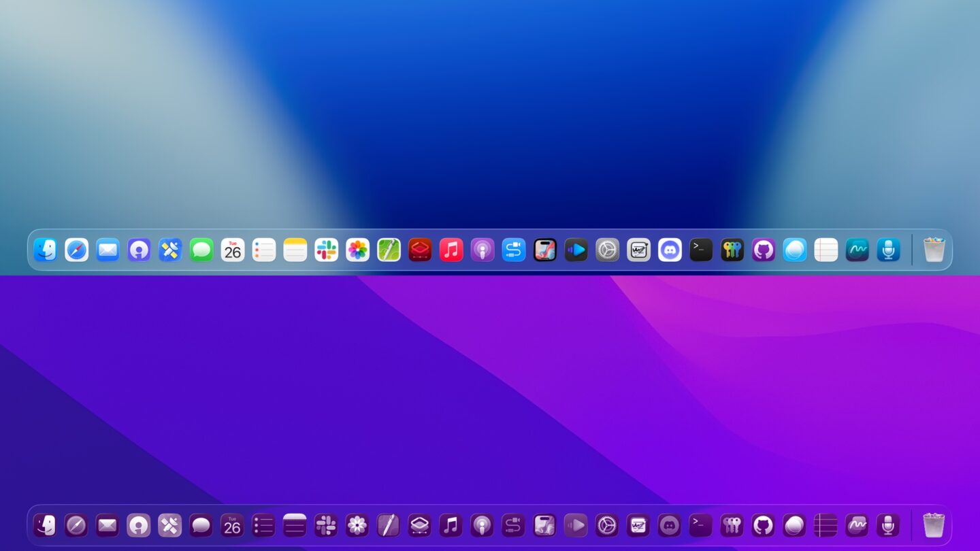Click the orb app in purple-tinted dock
Viewport: 980px width, 551px height.
(x=794, y=525)
